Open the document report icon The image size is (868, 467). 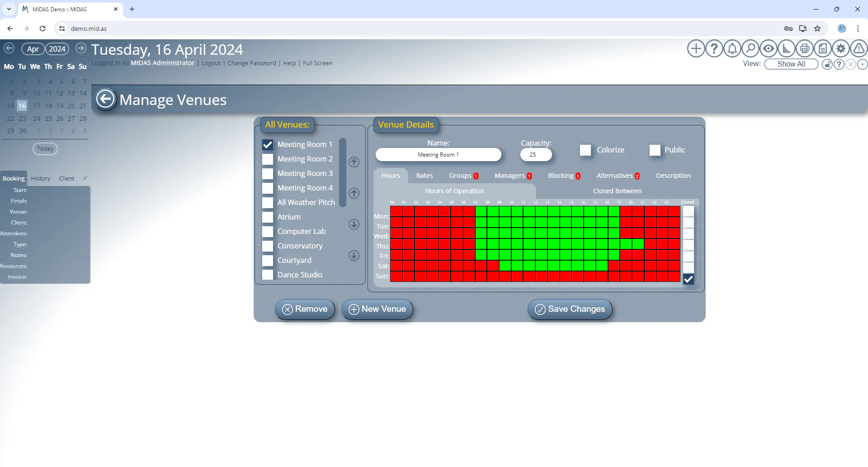pyautogui.click(x=823, y=48)
